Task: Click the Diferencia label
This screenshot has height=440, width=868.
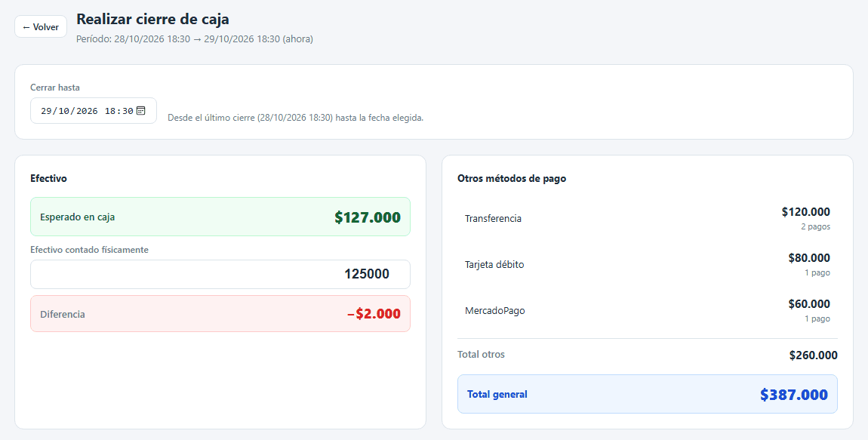Action: 63,315
